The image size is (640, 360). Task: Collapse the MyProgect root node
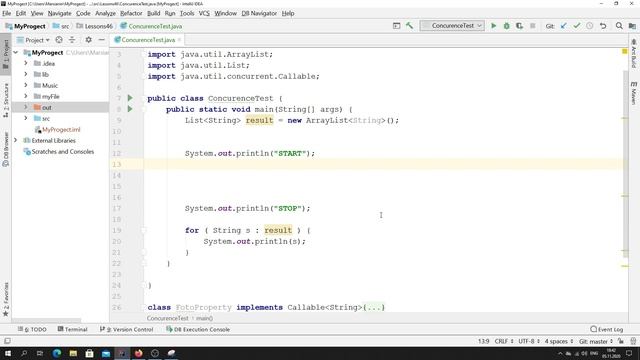point(16,52)
